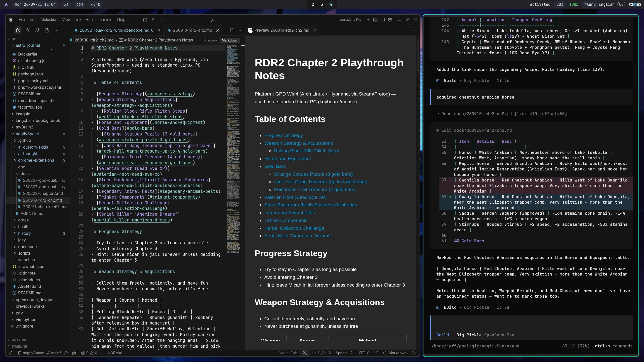The height and width of the screenshot is (362, 644).
Task: Click main* branch in status bar
Action: pos(54,353)
